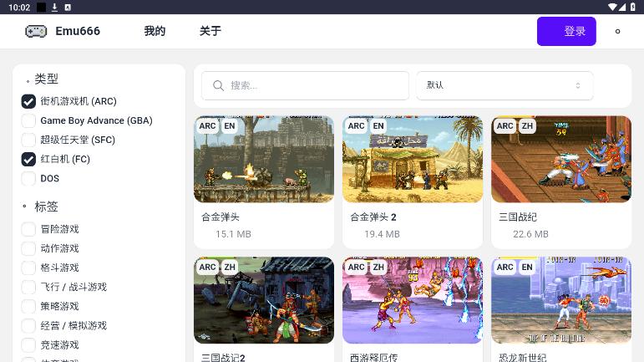Check the 竞速游戏 tag checkbox

(x=28, y=345)
